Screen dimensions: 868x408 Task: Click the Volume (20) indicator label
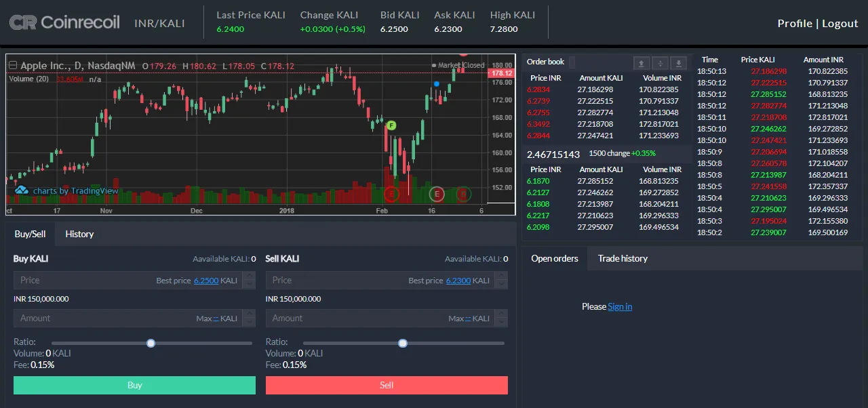[28, 79]
